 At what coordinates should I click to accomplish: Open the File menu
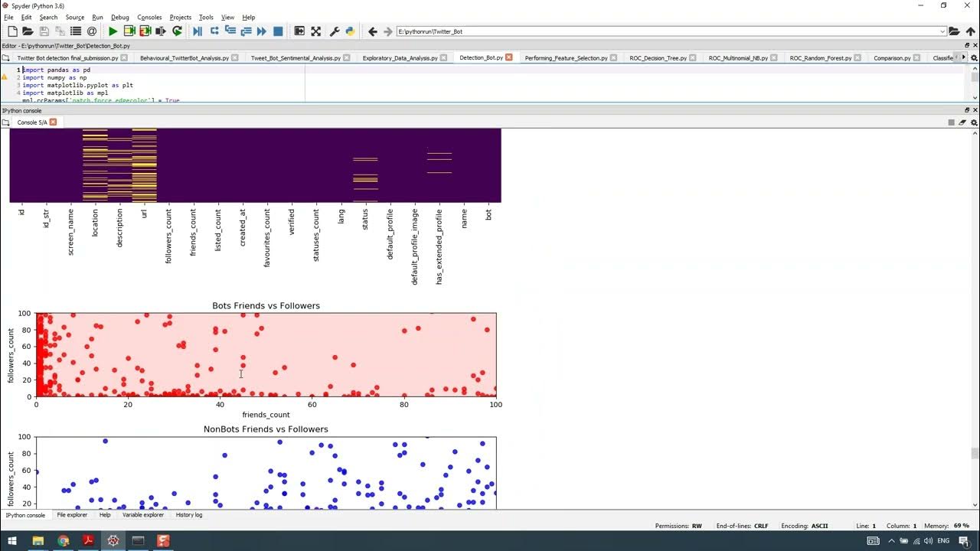point(8,17)
